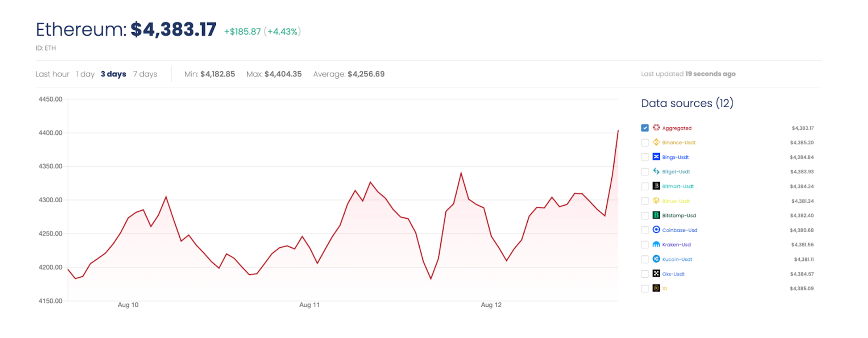The image size is (868, 338).
Task: Click the Binance-Usdt exchange icon
Action: coord(656,142)
